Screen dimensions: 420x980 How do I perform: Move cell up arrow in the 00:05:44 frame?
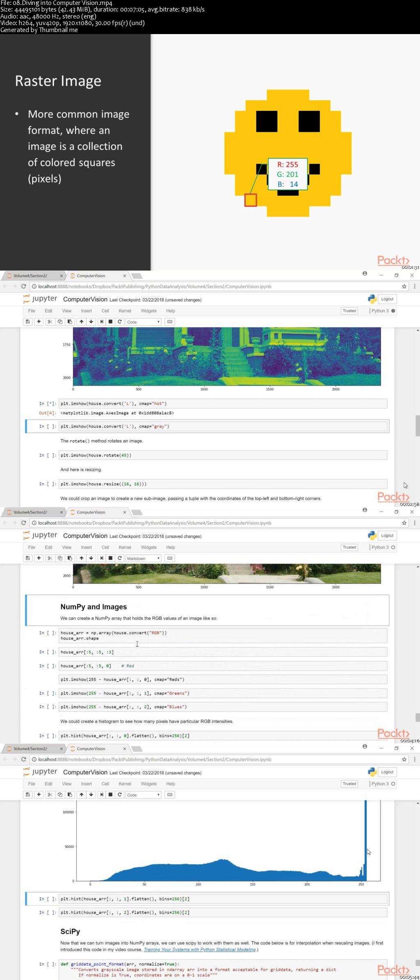pyautogui.click(x=82, y=794)
